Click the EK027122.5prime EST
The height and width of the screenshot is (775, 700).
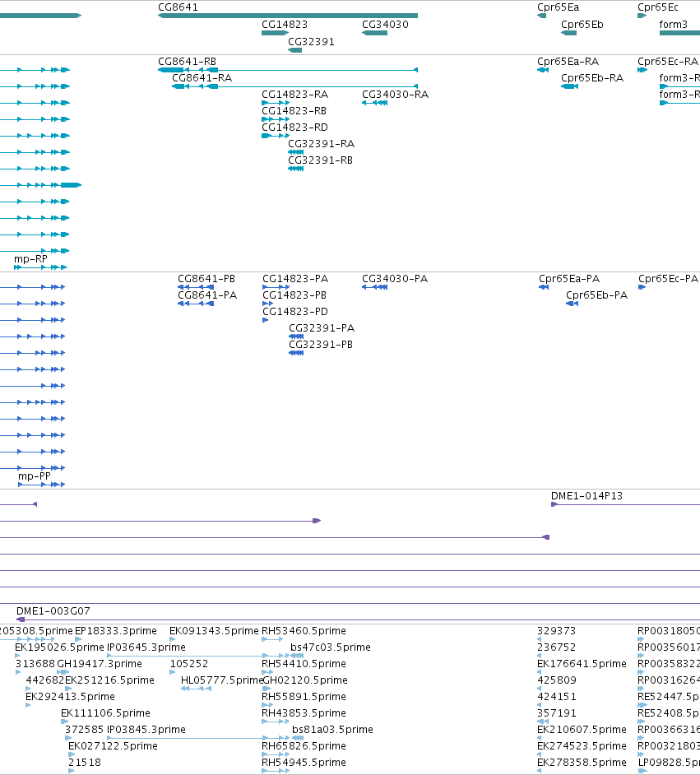pyautogui.click(x=72, y=754)
